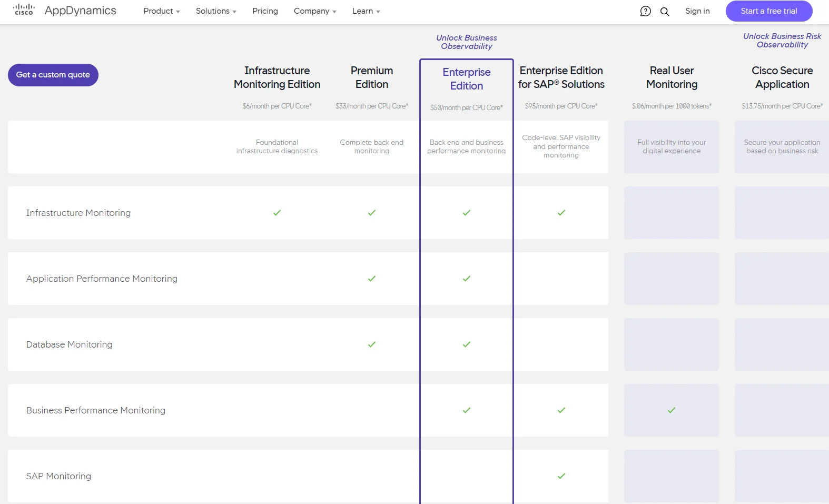Click the Database Monitoring row label

coord(70,344)
